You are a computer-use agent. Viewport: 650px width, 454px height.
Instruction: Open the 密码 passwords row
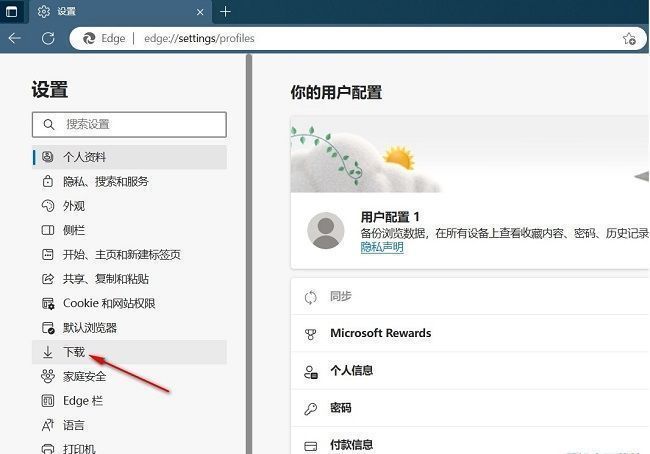pos(342,408)
